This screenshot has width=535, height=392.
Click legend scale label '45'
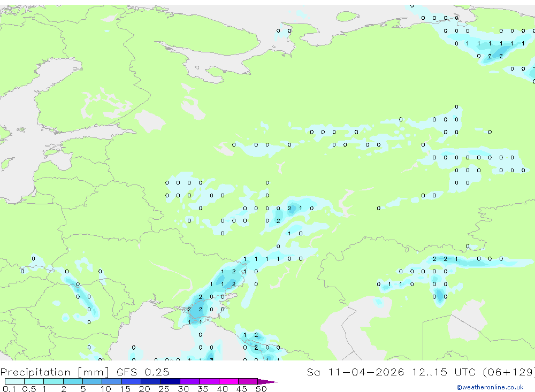click(242, 389)
